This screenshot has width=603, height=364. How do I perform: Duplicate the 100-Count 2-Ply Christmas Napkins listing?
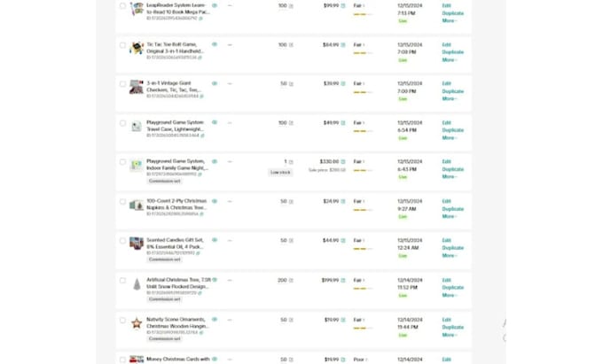(452, 209)
